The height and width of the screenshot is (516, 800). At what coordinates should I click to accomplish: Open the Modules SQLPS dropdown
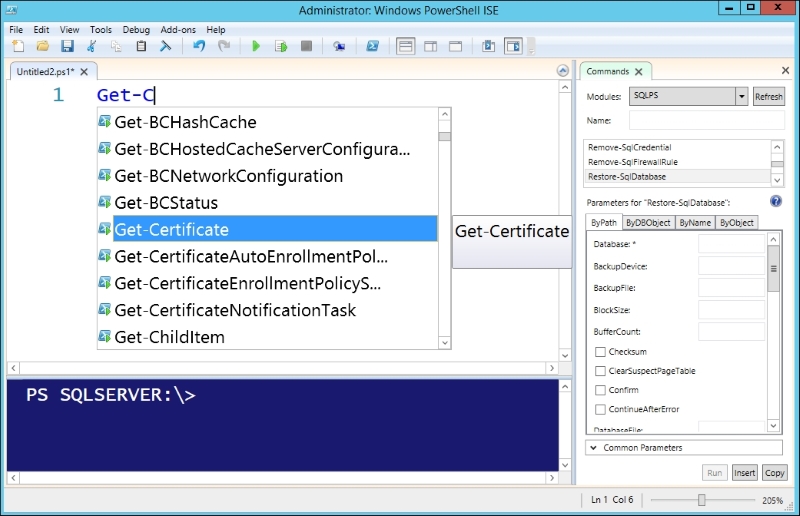tap(741, 96)
